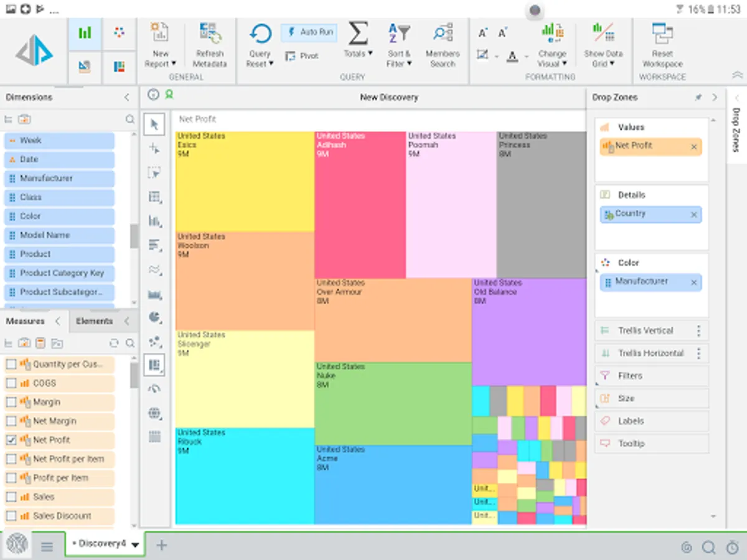Check the Quantity per Cus... measure
The width and height of the screenshot is (747, 560).
point(11,364)
